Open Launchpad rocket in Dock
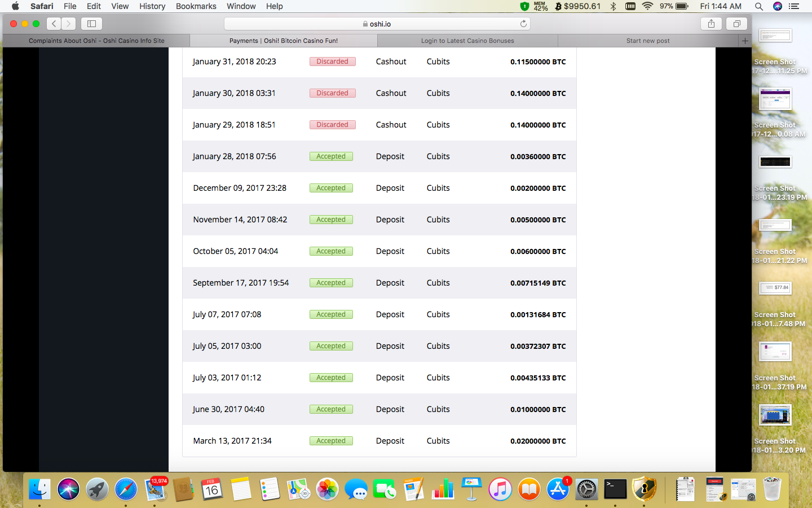 pyautogui.click(x=97, y=489)
